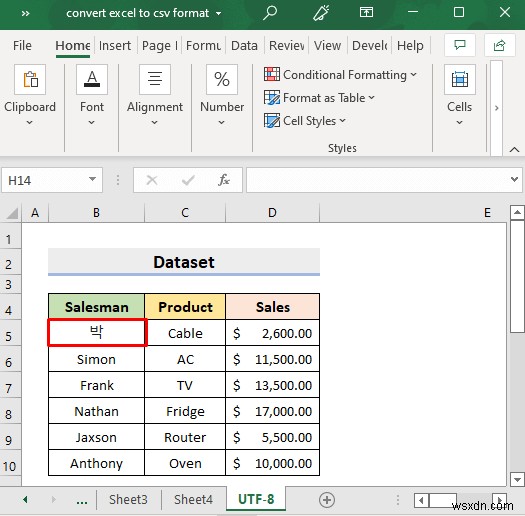
Task: Open the Comments speech bubble icon
Action: click(460, 45)
